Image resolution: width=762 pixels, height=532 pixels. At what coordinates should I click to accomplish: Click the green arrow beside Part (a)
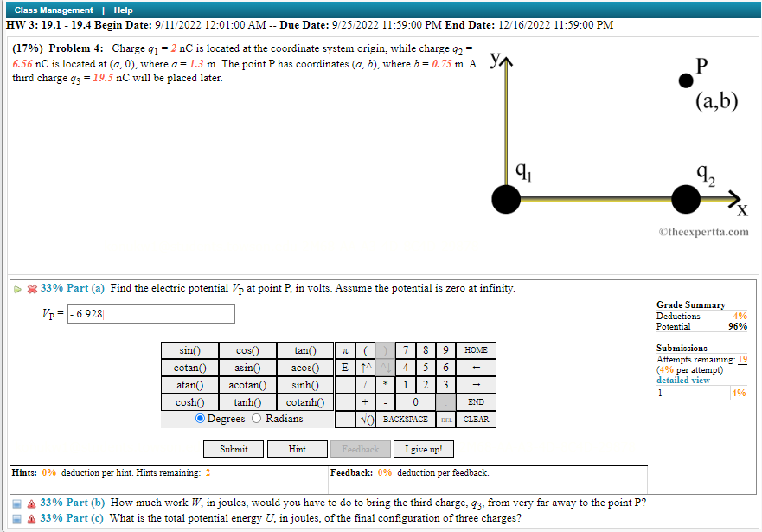point(16,289)
